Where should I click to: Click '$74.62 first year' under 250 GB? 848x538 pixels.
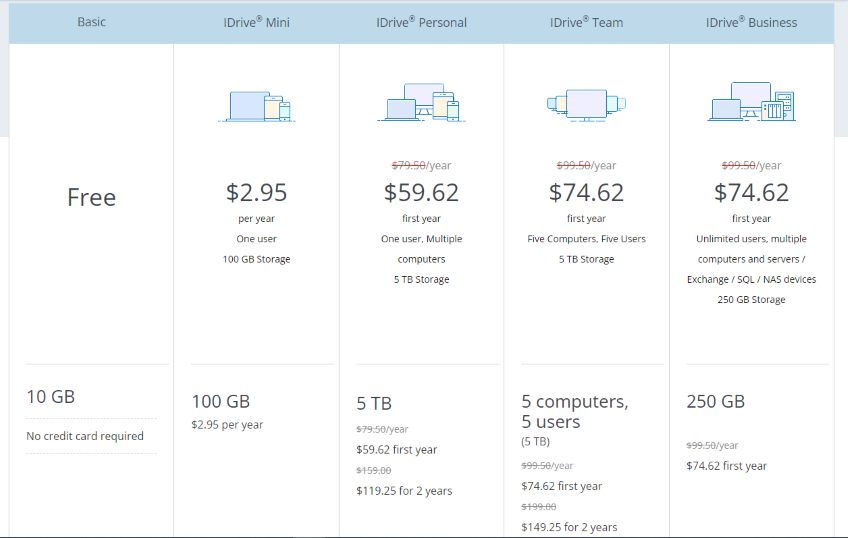coord(726,466)
